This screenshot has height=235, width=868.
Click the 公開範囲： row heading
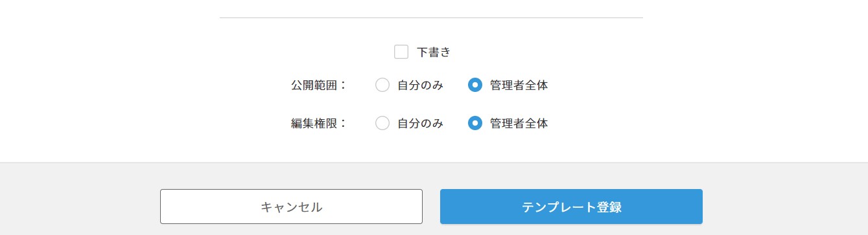coord(320,85)
